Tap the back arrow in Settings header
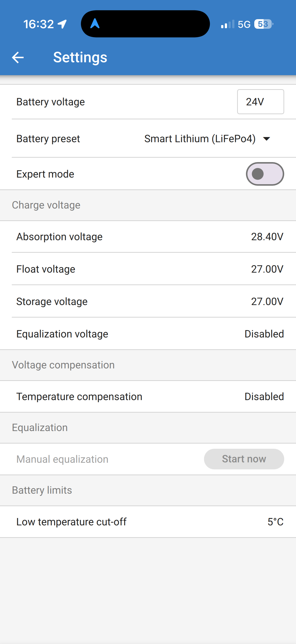 (x=18, y=57)
